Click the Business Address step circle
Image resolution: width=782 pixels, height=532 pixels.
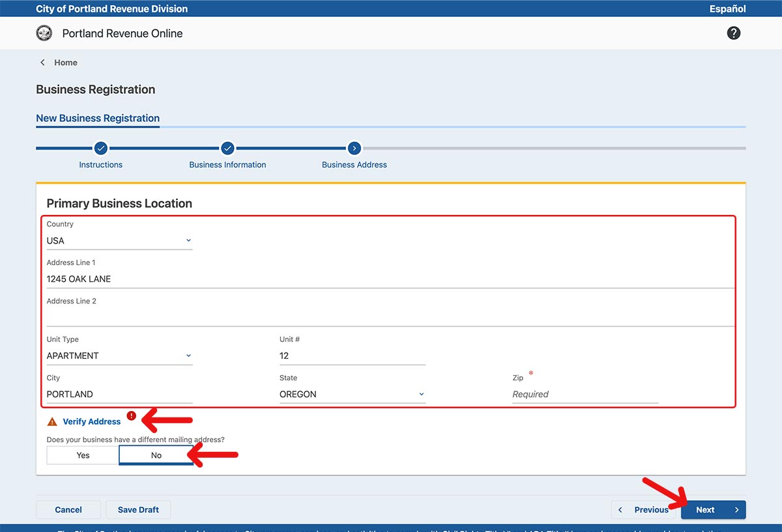(x=354, y=148)
